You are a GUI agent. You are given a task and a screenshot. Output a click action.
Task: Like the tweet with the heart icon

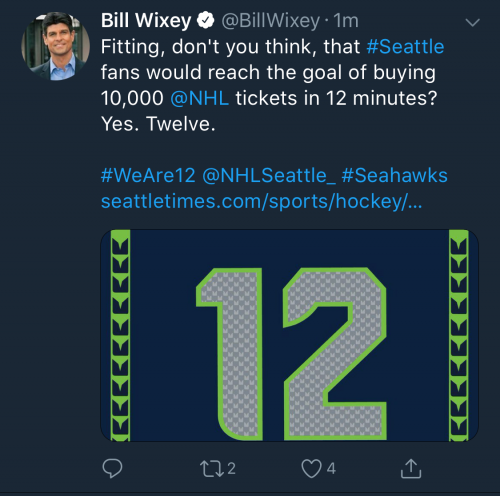click(311, 468)
